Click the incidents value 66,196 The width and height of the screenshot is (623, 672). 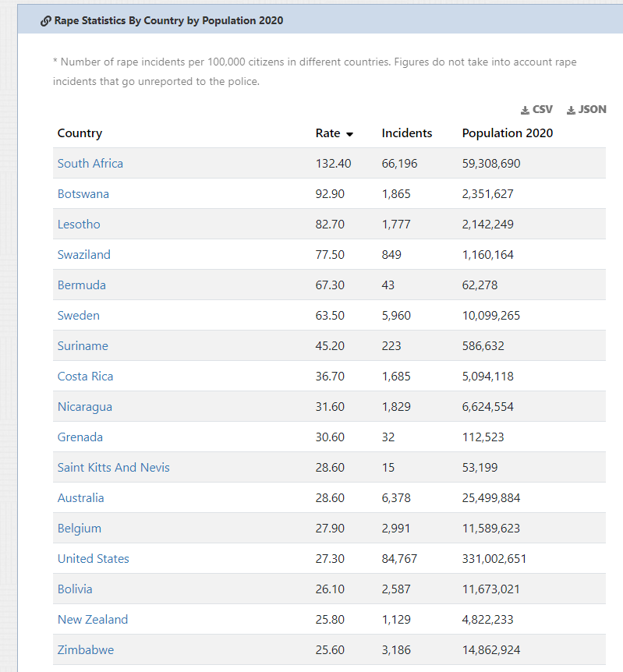point(399,163)
